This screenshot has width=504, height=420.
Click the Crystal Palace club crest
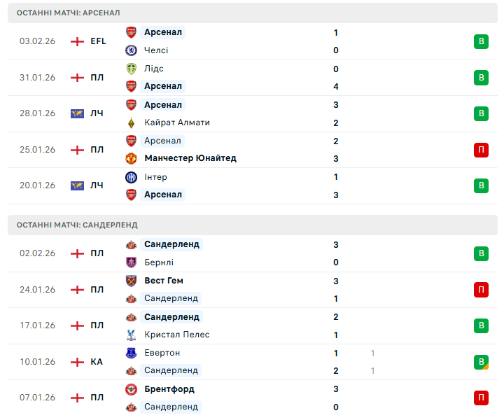click(131, 335)
